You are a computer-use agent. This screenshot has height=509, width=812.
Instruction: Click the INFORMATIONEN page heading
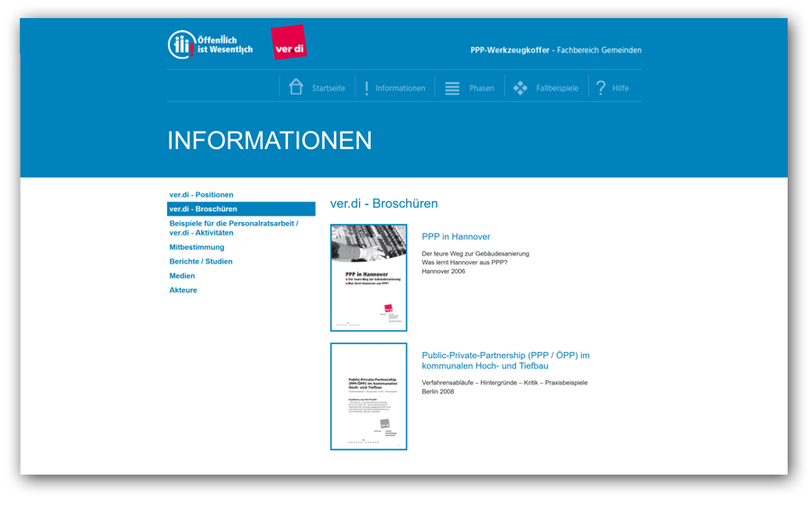click(x=269, y=140)
